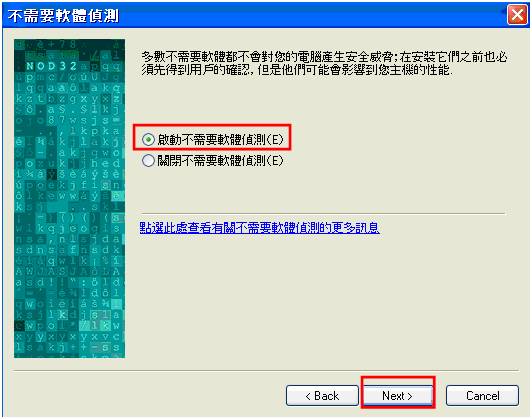Click the 啟動不需要軟體偵測(E) label text

coord(220,139)
